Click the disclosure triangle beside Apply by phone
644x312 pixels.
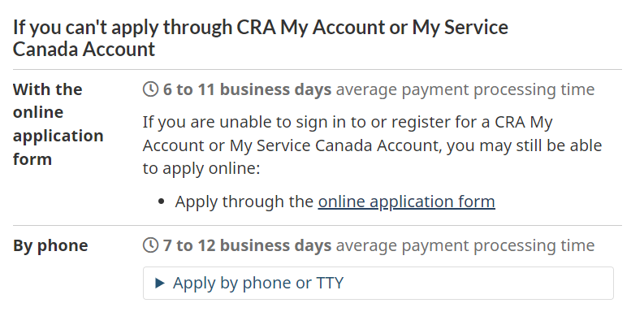pos(160,283)
